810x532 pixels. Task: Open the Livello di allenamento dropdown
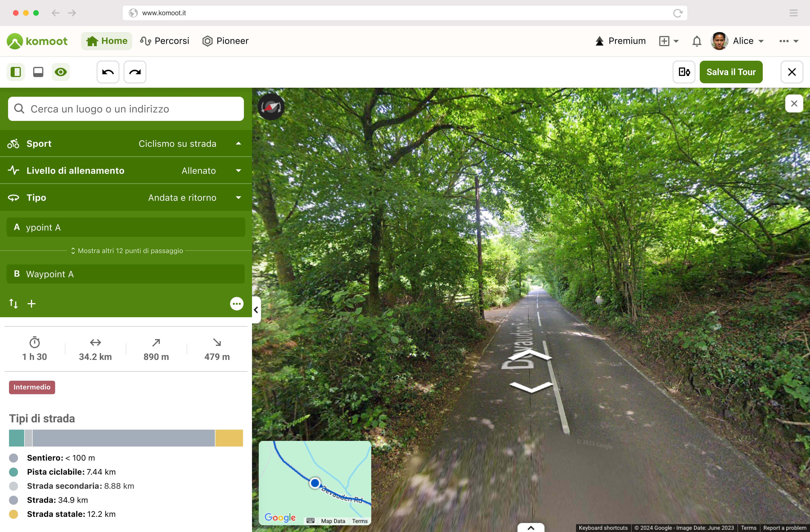pyautogui.click(x=126, y=170)
